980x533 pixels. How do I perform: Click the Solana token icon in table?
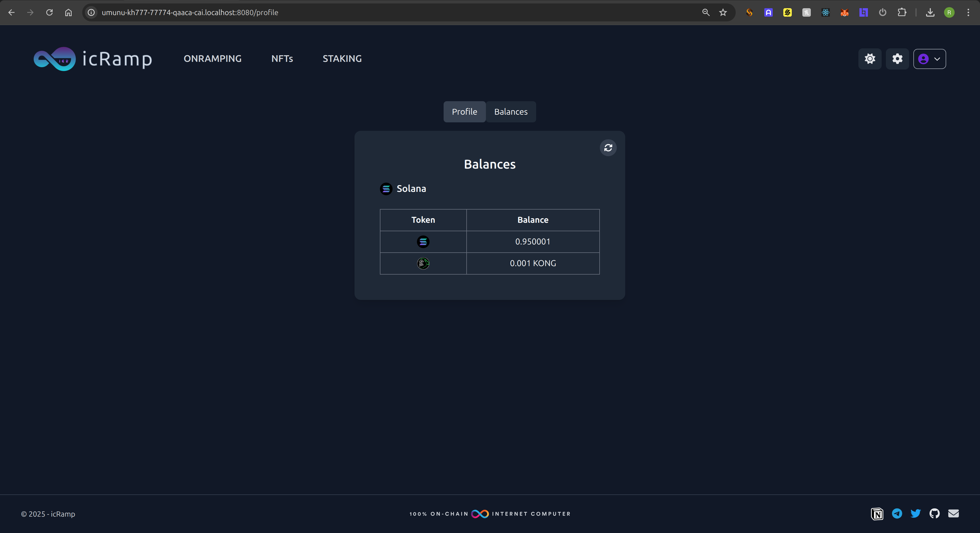[423, 242]
